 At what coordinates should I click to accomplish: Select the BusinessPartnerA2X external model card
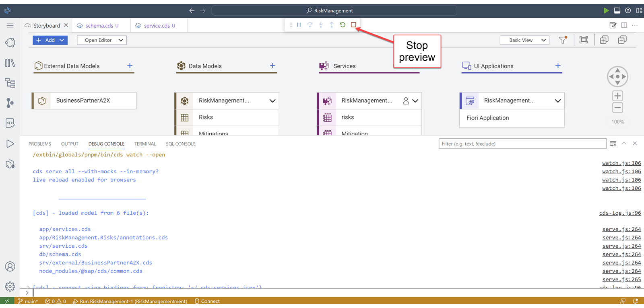point(84,101)
